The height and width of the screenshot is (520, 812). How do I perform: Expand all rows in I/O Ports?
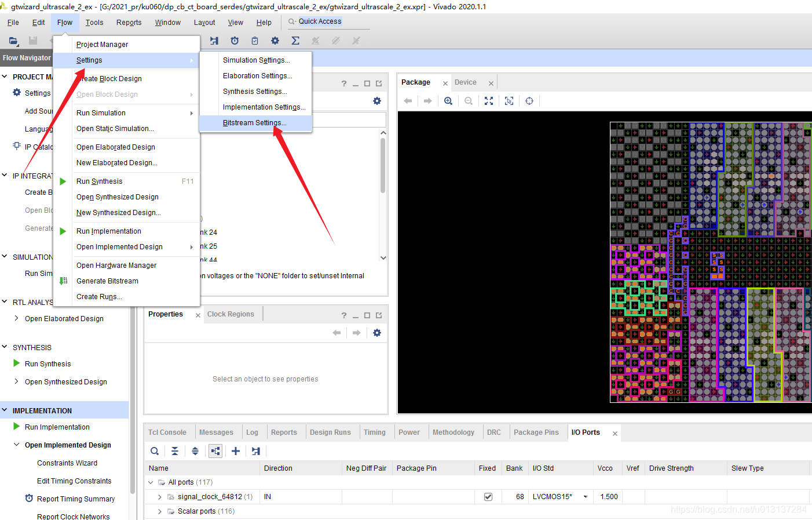click(195, 451)
